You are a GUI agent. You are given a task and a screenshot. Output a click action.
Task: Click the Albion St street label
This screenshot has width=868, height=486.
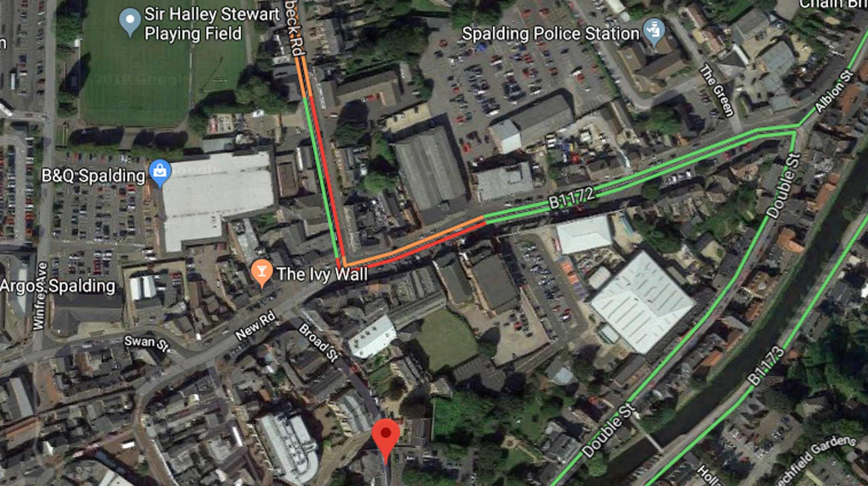coord(834,90)
